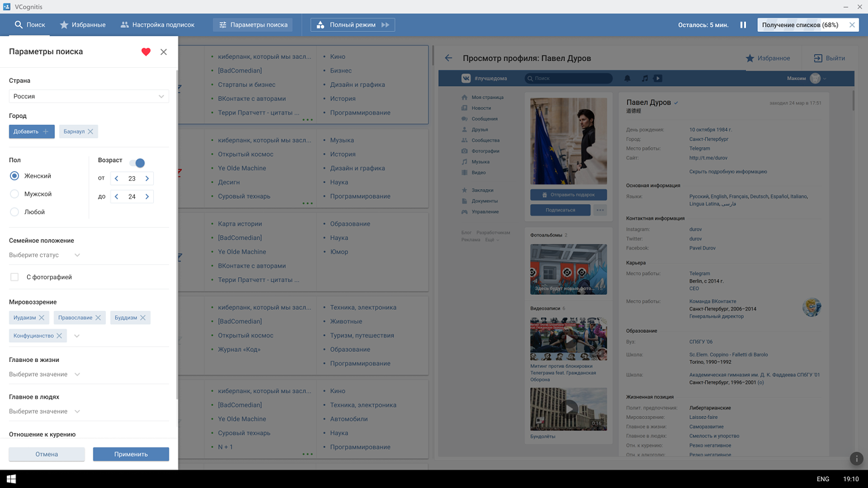Close the search parameters panel

click(x=163, y=52)
